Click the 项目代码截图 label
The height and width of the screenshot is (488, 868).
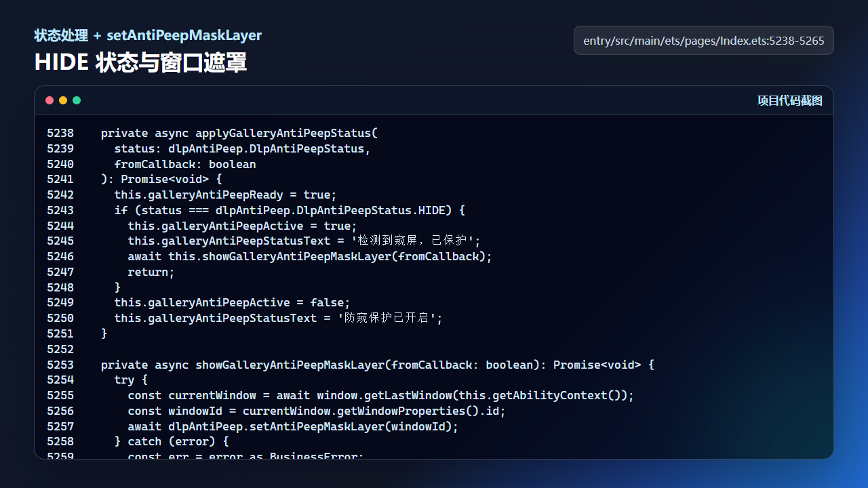790,100
